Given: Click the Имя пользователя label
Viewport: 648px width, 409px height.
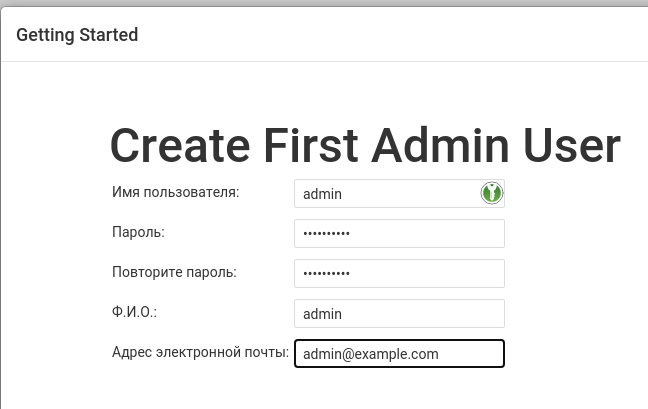Looking at the screenshot, I should click(176, 192).
